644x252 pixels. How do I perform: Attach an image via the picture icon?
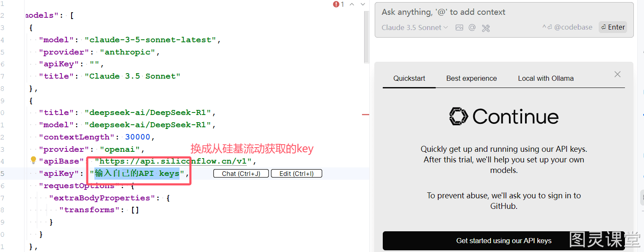(x=459, y=27)
